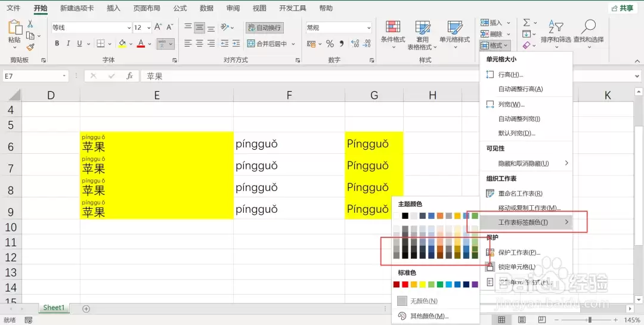Image resolution: width=644 pixels, height=325 pixels.
Task: Toggle align text left
Action: 188,44
